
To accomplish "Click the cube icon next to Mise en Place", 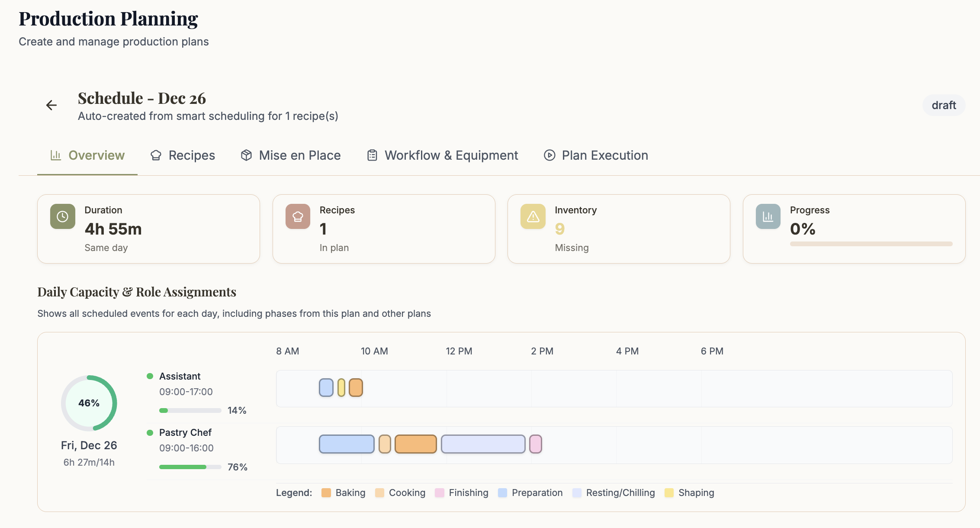I will point(246,155).
